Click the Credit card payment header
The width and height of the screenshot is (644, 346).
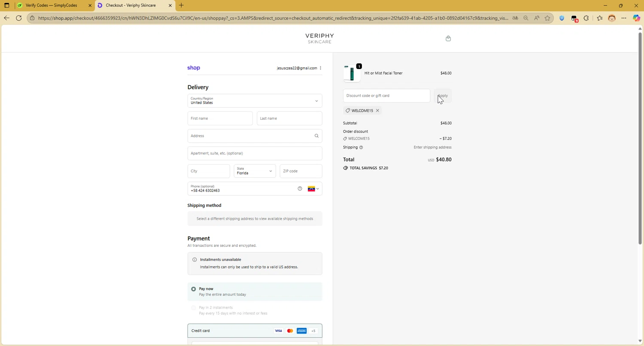[x=255, y=331]
